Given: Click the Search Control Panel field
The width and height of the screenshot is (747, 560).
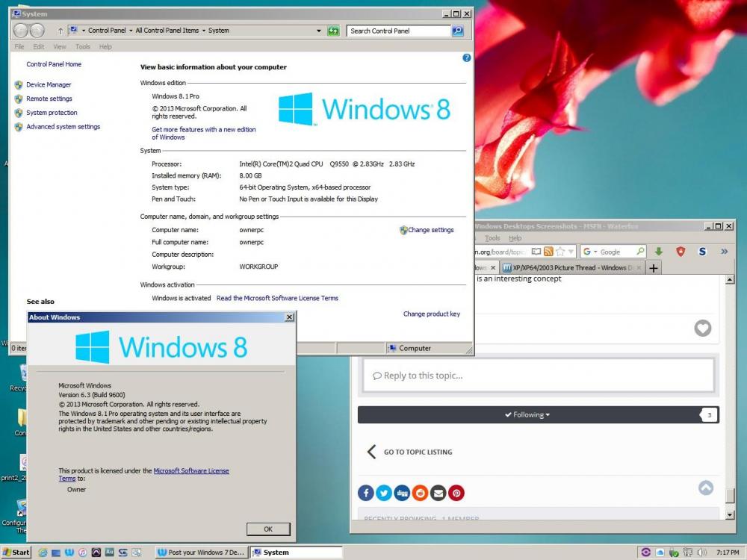Looking at the screenshot, I should point(399,31).
